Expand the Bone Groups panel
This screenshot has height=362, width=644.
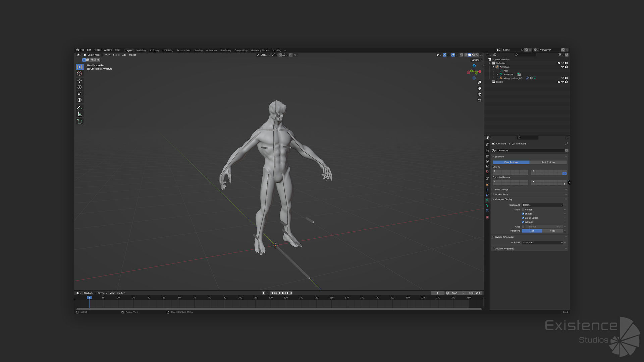[501, 189]
